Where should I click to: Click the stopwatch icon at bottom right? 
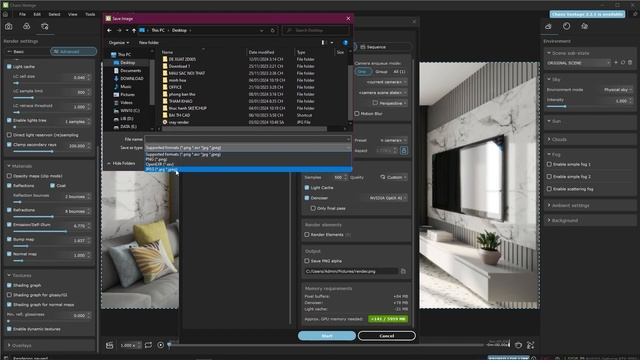[518, 345]
